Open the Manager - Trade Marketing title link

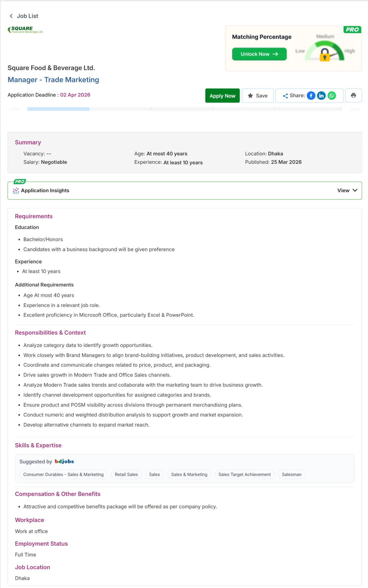pyautogui.click(x=53, y=80)
